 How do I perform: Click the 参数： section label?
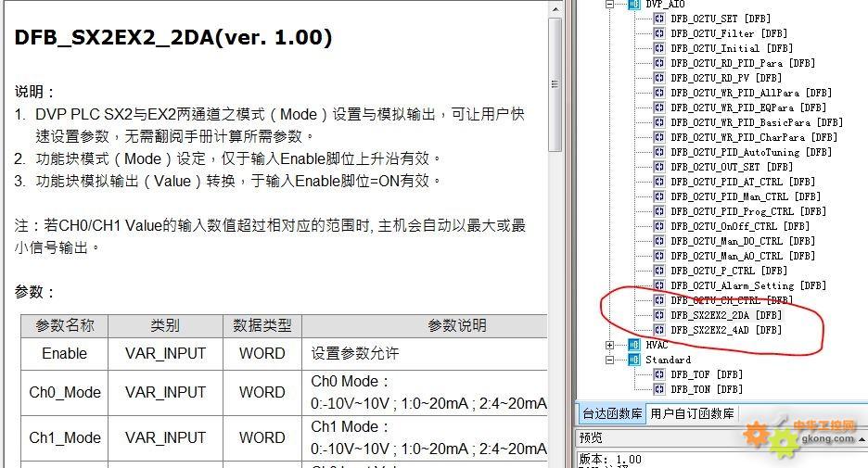pos(35,292)
